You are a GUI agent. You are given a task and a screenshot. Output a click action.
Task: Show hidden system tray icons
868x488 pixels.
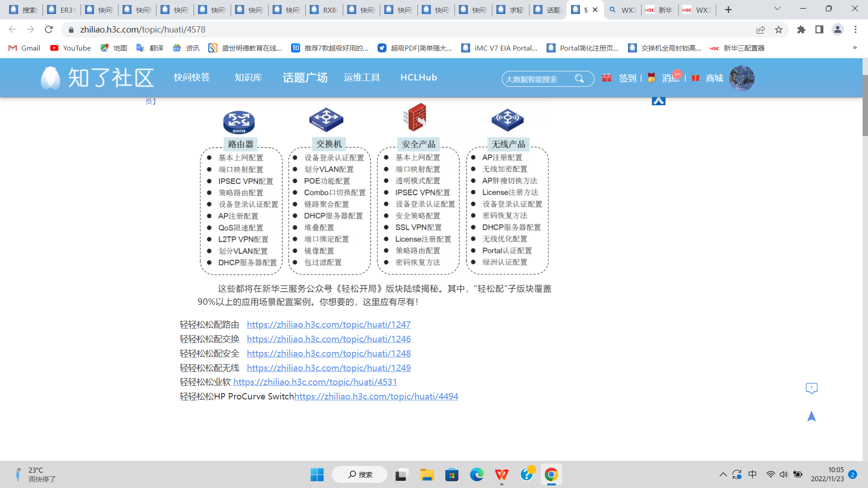[723, 474]
